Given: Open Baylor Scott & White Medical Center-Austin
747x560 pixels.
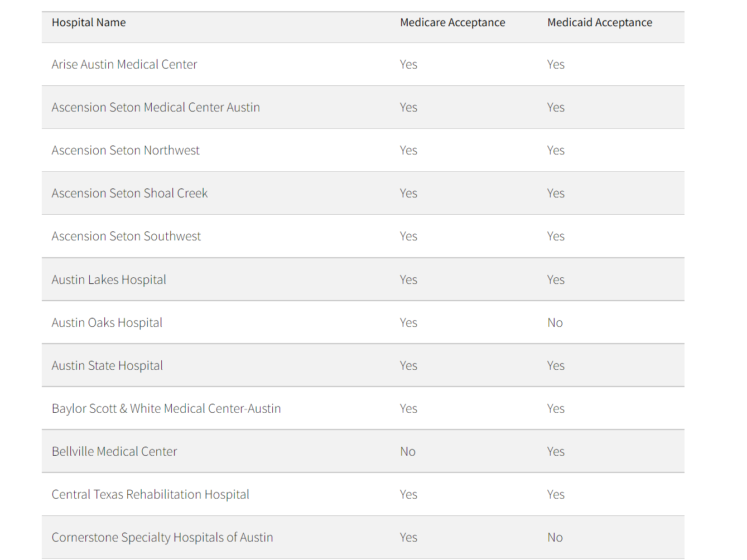Looking at the screenshot, I should coord(166,409).
